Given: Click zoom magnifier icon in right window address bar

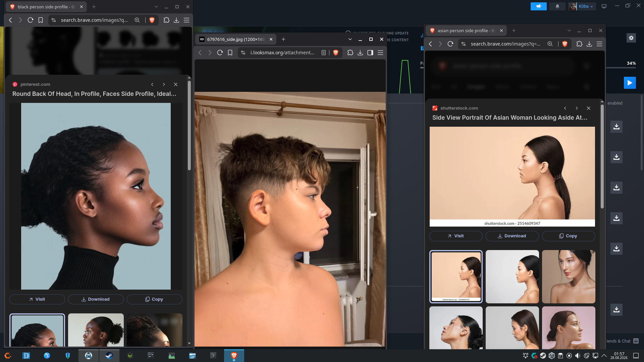Looking at the screenshot, I should [x=550, y=44].
